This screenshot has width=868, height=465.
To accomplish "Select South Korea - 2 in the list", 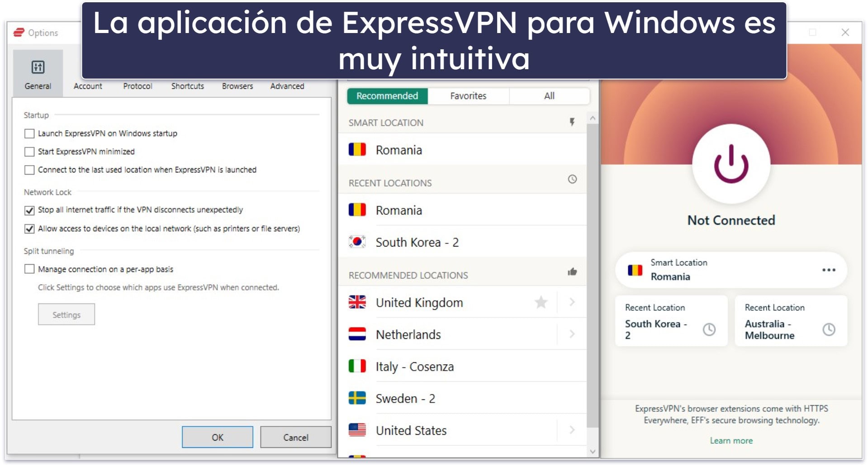I will tap(462, 242).
